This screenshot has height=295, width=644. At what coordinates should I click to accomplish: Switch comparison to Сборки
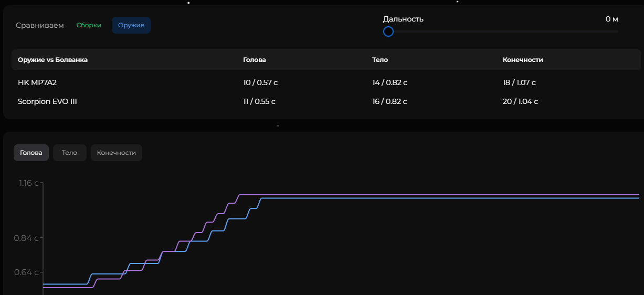tap(89, 25)
